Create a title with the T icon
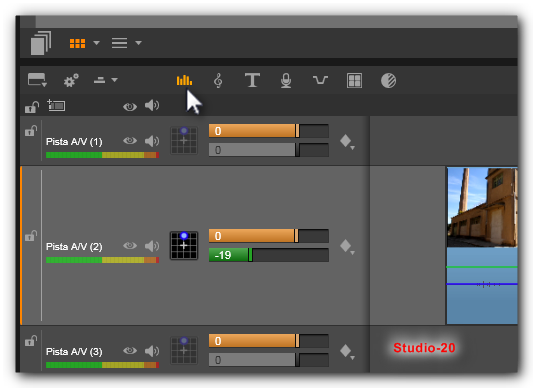This screenshot has width=533, height=388. click(x=253, y=80)
